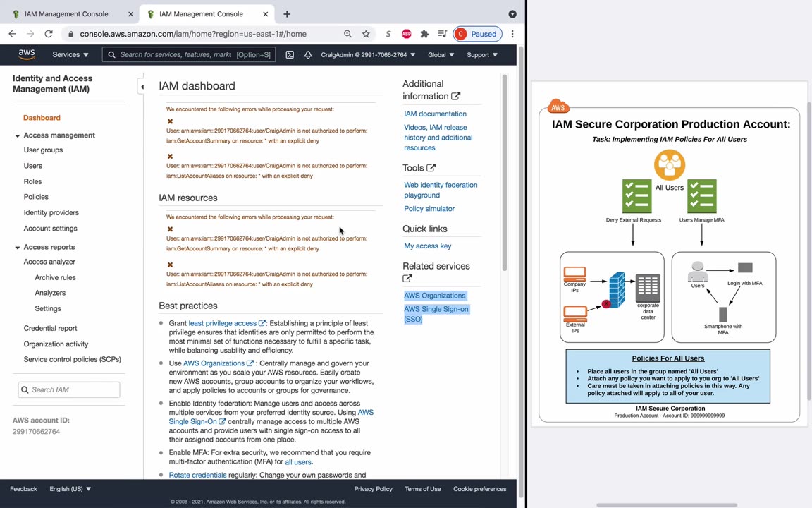
Task: Click the AWS services search field
Action: point(188,54)
